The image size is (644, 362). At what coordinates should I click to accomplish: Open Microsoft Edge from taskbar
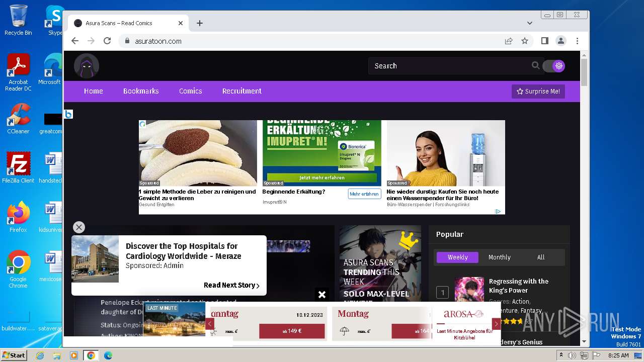pos(108,355)
